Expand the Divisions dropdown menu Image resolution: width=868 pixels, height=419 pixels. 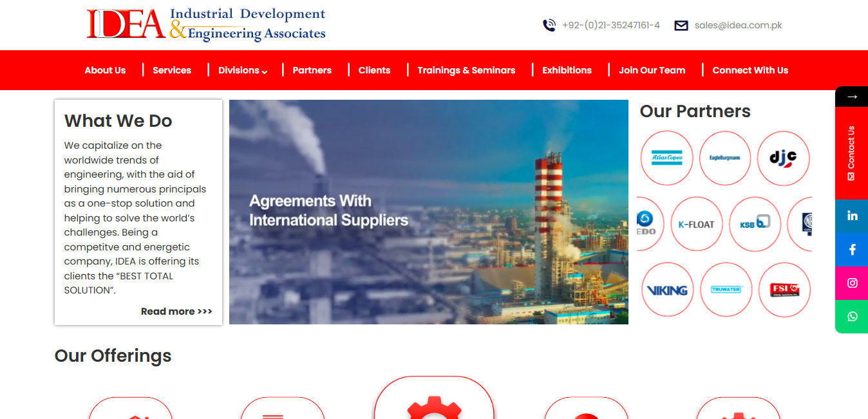[242, 70]
